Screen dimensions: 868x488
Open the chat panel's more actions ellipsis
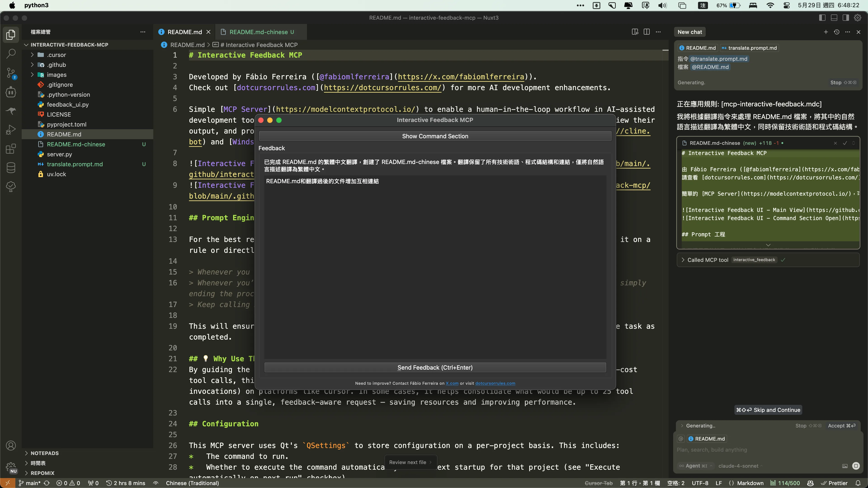click(x=847, y=32)
